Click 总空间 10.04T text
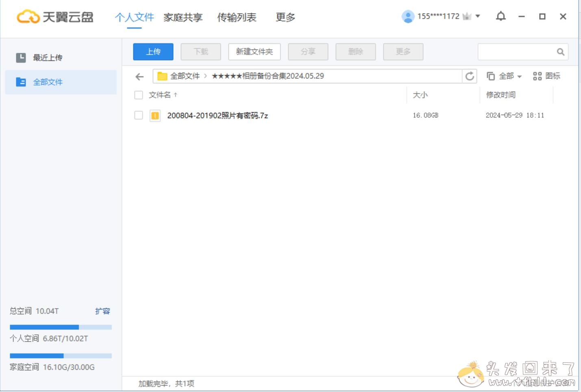 34,311
